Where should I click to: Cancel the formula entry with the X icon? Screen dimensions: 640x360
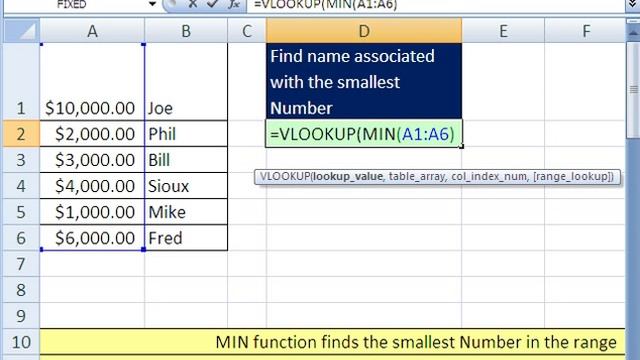tap(193, 4)
